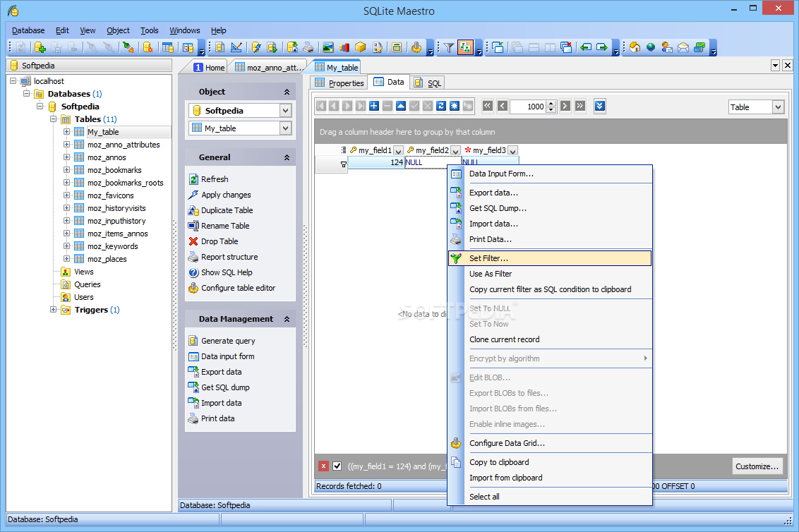
Task: Collapse the Object panel section
Action: point(287,92)
